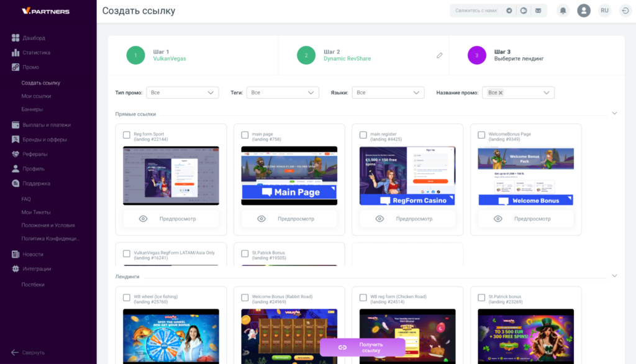The image size is (636, 364).
Task: Open the Дашборд icon in sidebar
Action: [x=16, y=38]
